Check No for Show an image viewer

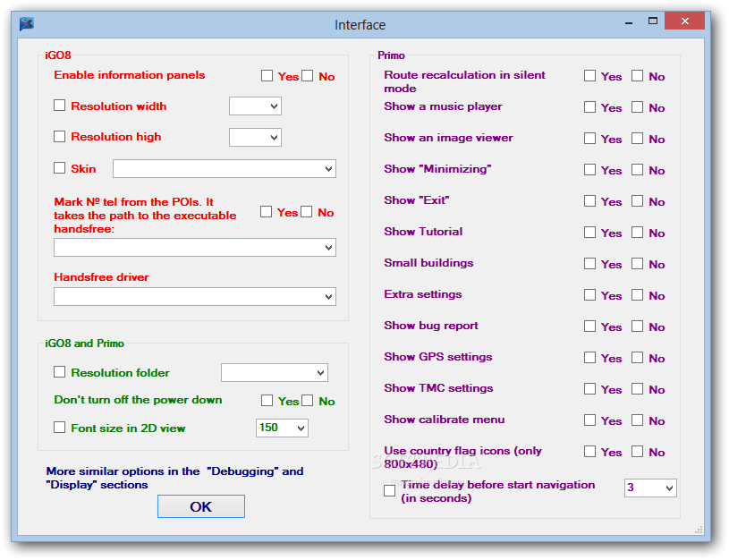click(x=638, y=138)
